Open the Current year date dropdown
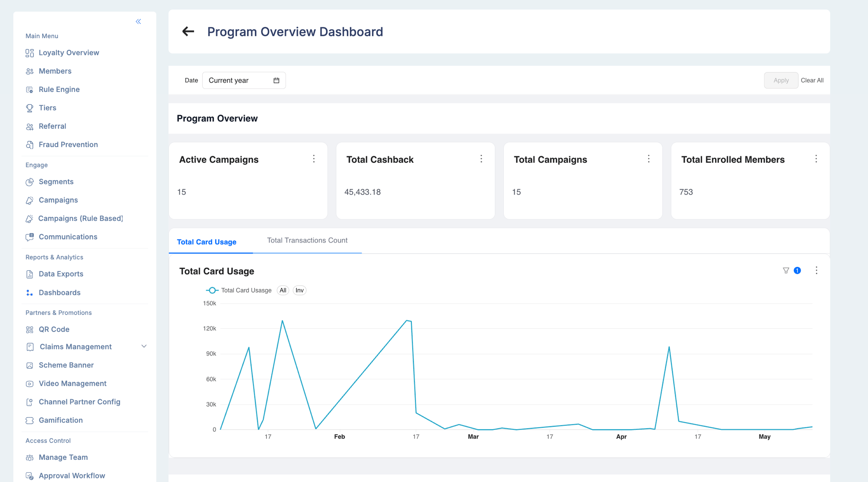Screen dimensions: 868x482 click(x=244, y=80)
